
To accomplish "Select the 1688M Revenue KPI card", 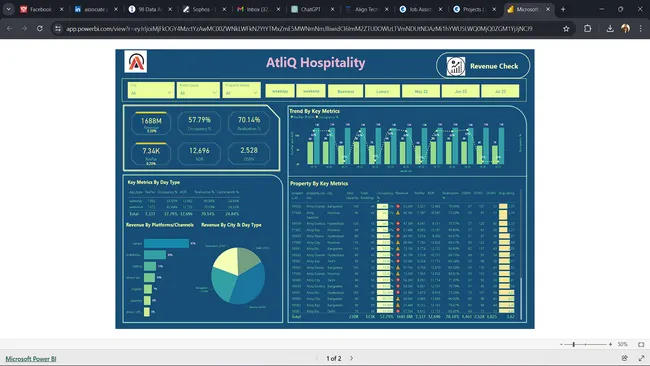I will [151, 123].
